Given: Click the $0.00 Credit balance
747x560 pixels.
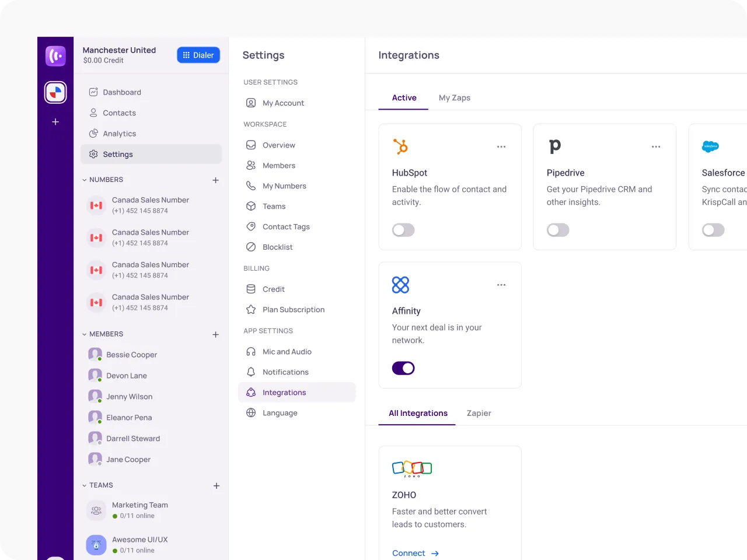Looking at the screenshot, I should tap(103, 61).
